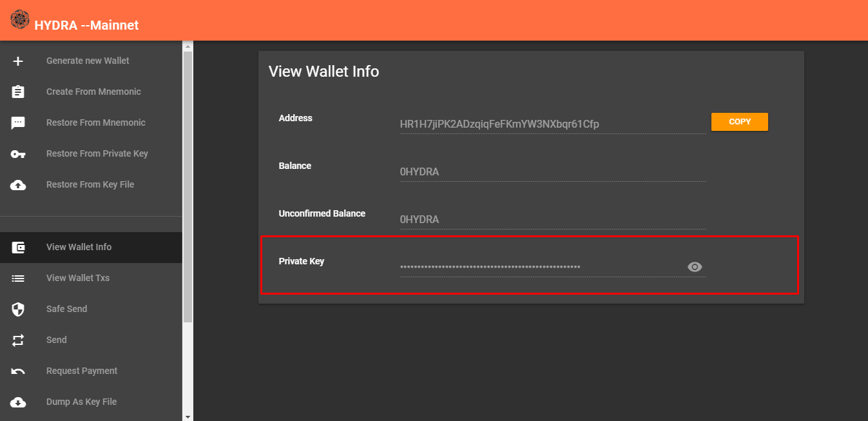This screenshot has height=421, width=868.
Task: Click the wallet Address field
Action: tap(553, 124)
